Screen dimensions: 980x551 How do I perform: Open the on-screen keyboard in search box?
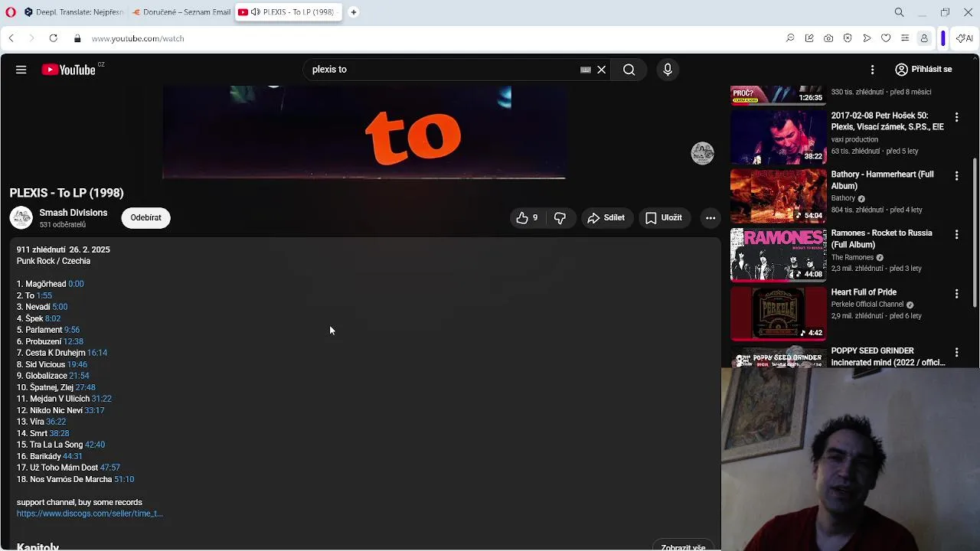point(586,70)
